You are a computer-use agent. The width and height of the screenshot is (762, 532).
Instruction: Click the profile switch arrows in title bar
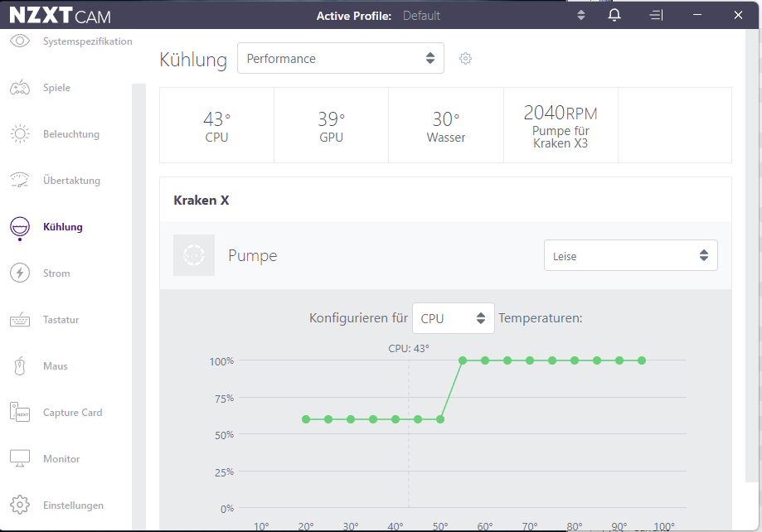(x=581, y=15)
